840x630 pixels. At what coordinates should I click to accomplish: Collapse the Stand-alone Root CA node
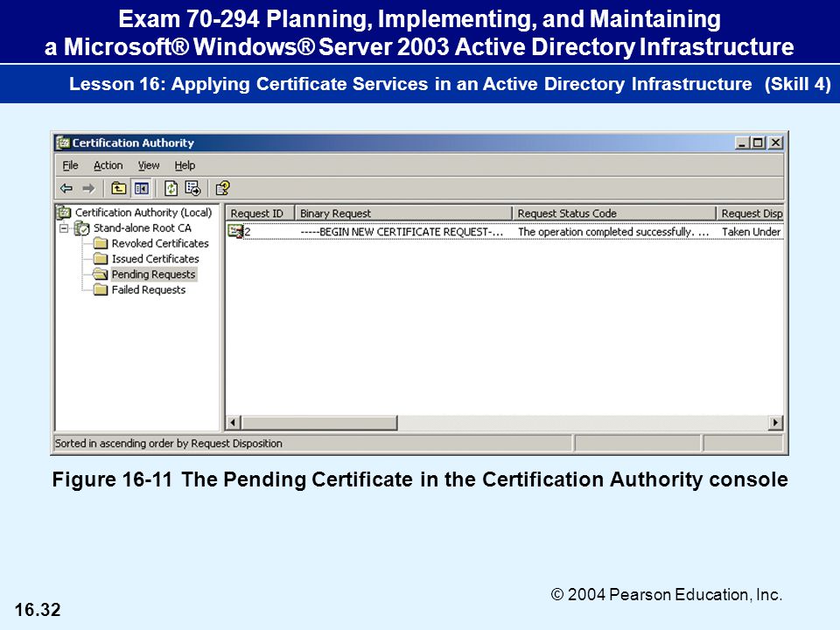point(64,228)
